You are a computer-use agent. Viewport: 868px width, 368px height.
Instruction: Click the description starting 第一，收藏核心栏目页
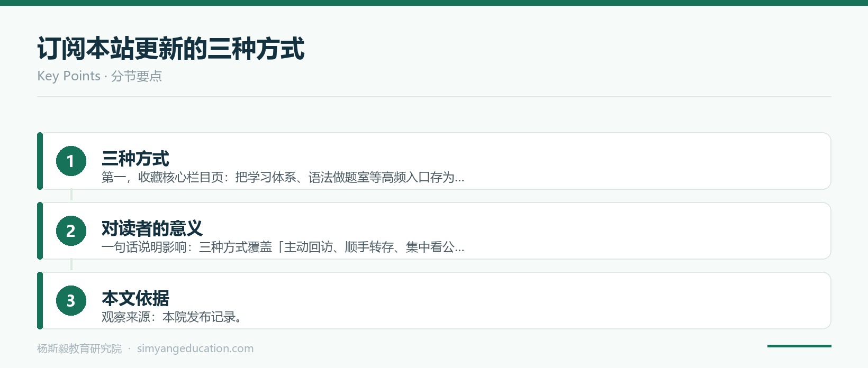coord(283,177)
